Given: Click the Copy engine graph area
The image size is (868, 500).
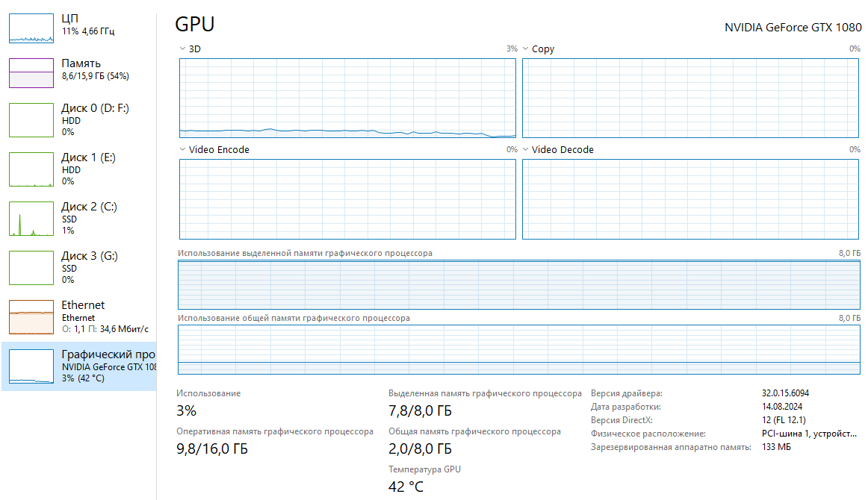Looking at the screenshot, I should point(691,98).
